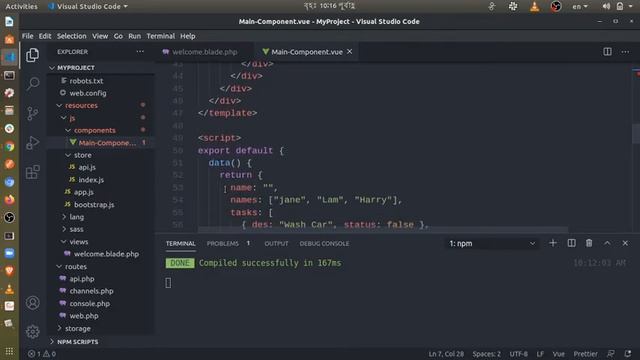Image resolution: width=640 pixels, height=360 pixels.
Task: Create a new terminal with plus icon
Action: click(553, 243)
